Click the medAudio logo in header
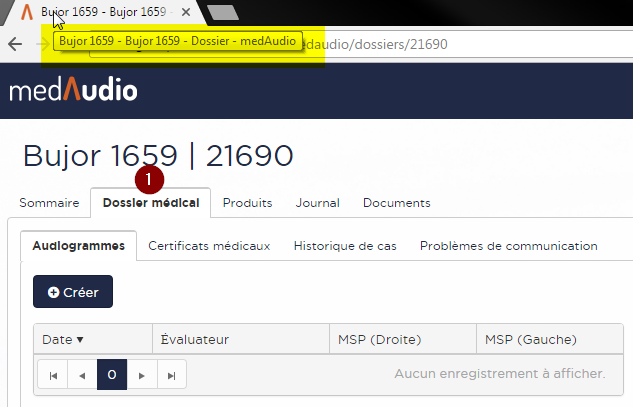 74,91
